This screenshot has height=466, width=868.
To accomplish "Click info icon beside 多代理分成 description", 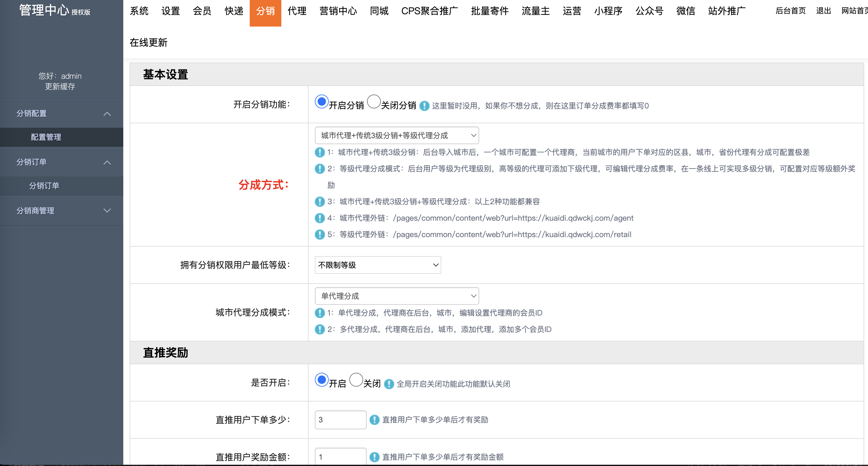I will click(320, 329).
